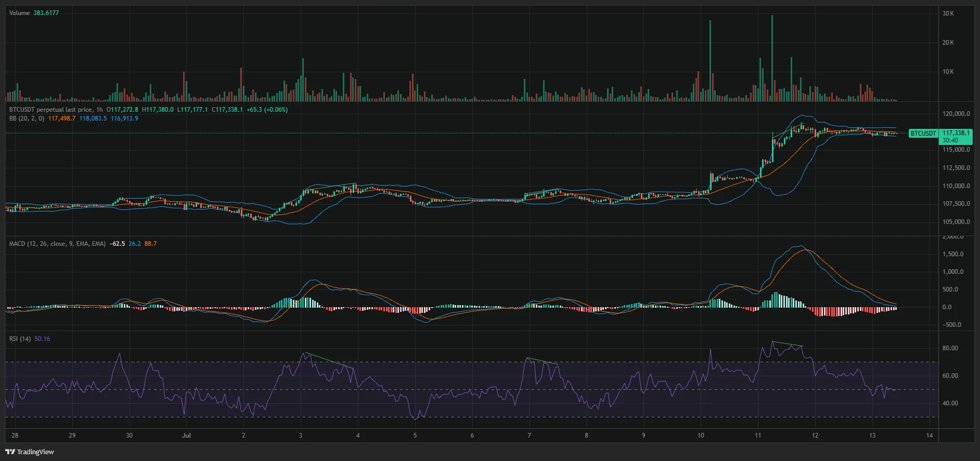Select the BB (20, 2, 0) indicator label
The height and width of the screenshot is (461, 980).
click(27, 118)
